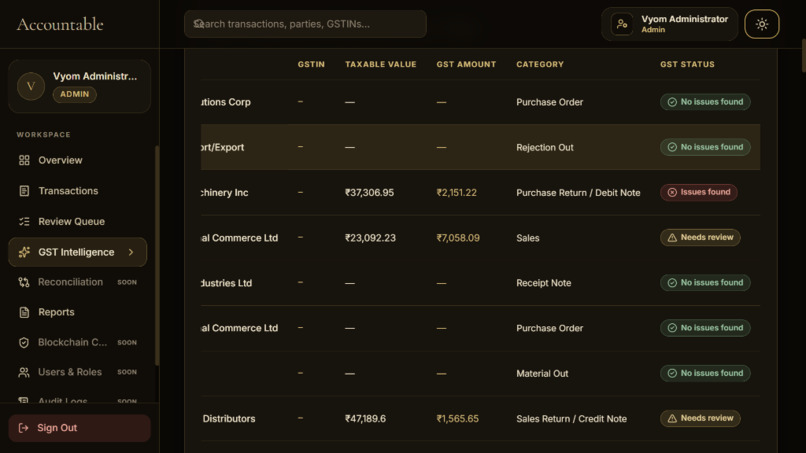Click the sidebar scrollbar
Image resolution: width=806 pixels, height=453 pixels.
157,256
